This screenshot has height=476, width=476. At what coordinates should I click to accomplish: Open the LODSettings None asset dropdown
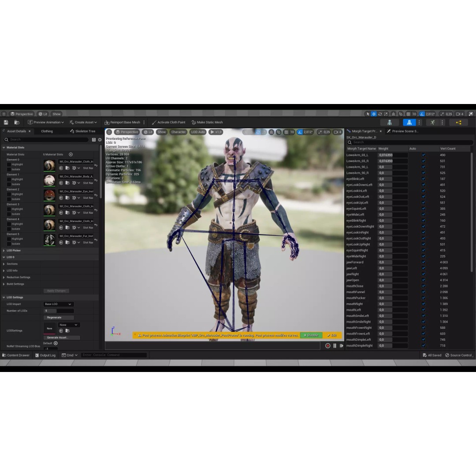coord(69,325)
